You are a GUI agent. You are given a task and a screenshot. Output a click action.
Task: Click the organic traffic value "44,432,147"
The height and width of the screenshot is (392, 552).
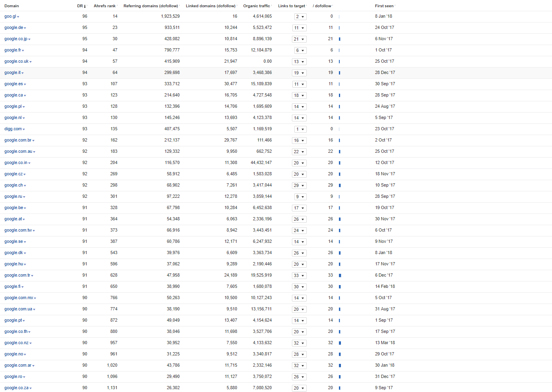point(261,162)
